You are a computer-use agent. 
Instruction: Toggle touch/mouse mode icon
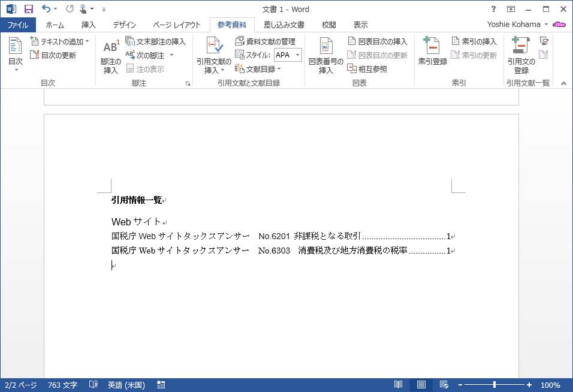pyautogui.click(x=83, y=9)
